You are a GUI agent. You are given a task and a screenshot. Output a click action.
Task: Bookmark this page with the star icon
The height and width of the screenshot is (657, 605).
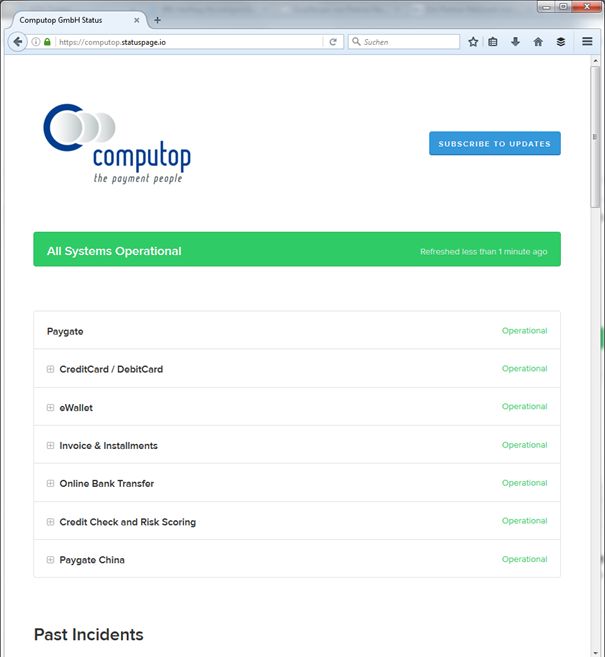(x=473, y=42)
